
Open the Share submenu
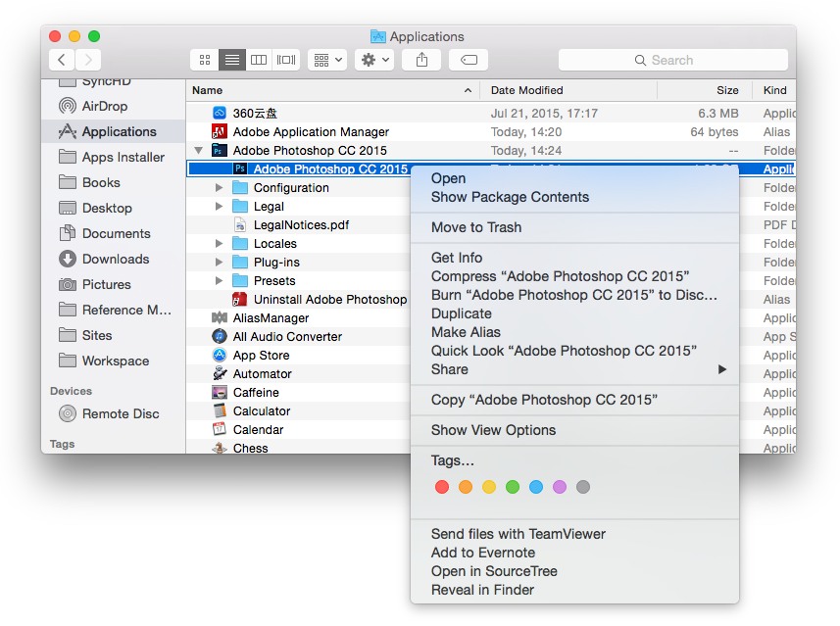(574, 369)
